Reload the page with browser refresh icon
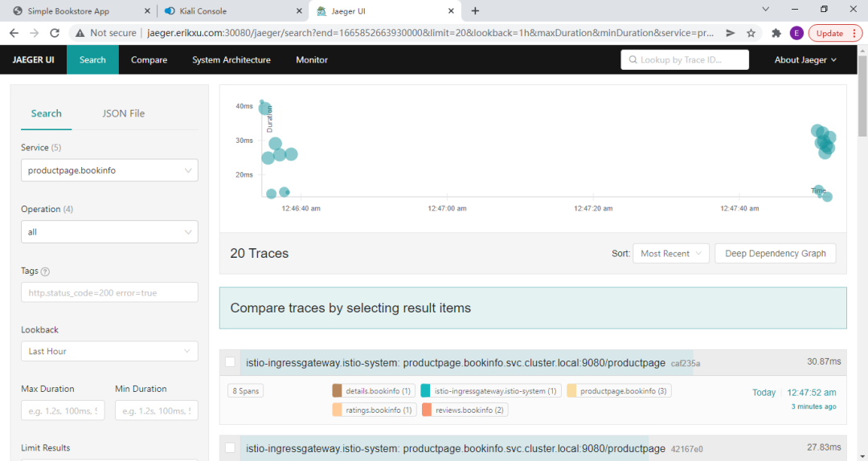 tap(55, 33)
